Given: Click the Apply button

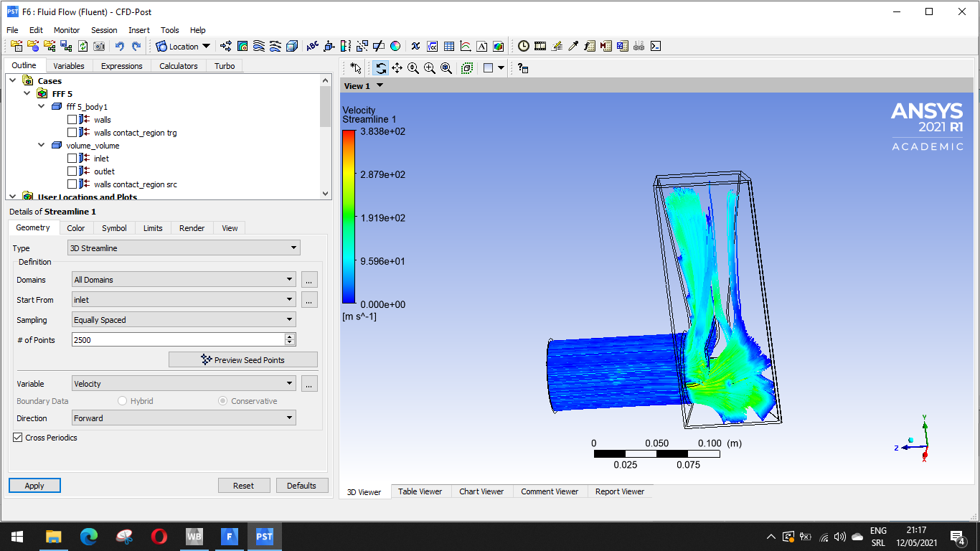Looking at the screenshot, I should point(34,486).
